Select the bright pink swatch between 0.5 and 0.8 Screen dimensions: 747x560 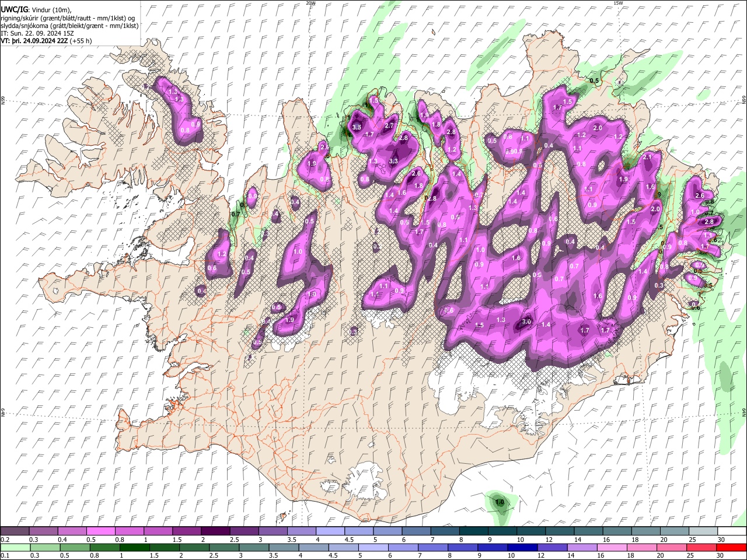100,531
